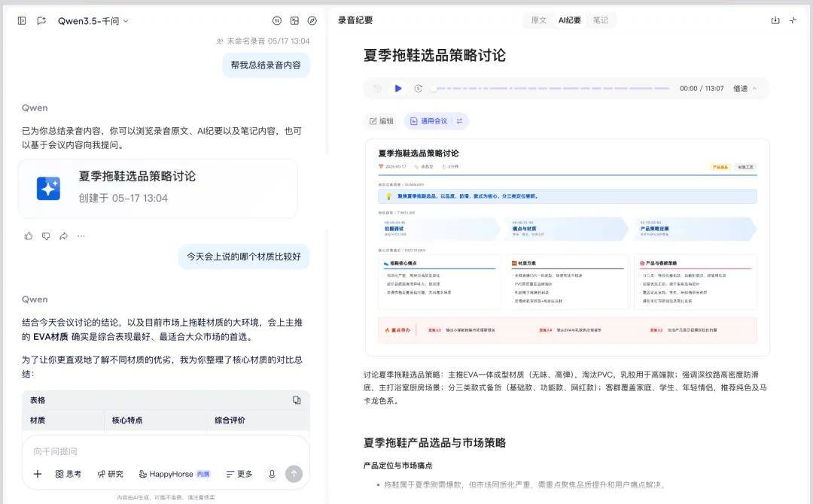Like the first Qwen response
This screenshot has height=504, width=813.
[29, 236]
